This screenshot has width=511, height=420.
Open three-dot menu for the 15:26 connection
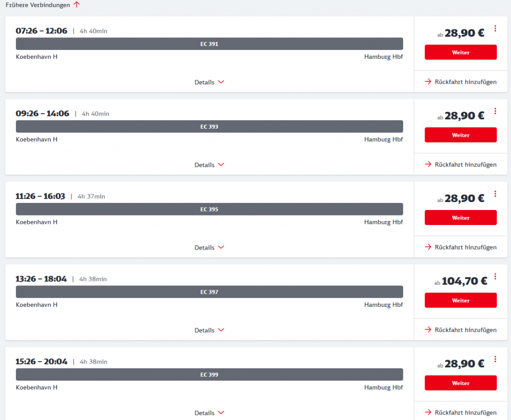pyautogui.click(x=495, y=359)
